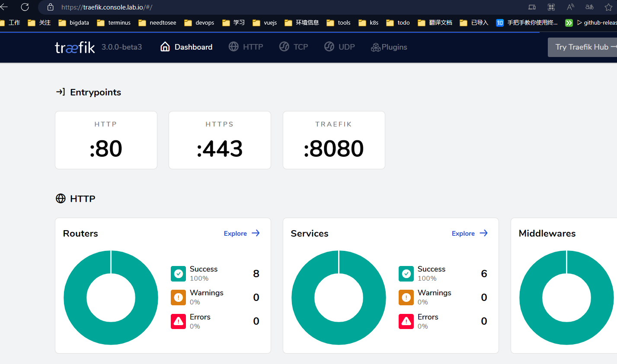This screenshot has width=617, height=364.
Task: Click the Services card title
Action: coord(310,233)
